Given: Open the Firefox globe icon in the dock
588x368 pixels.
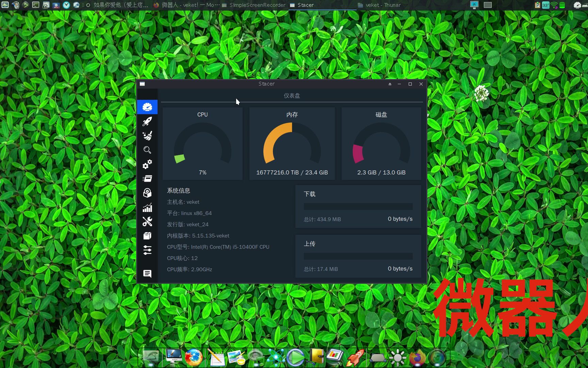Looking at the screenshot, I should click(x=194, y=357).
